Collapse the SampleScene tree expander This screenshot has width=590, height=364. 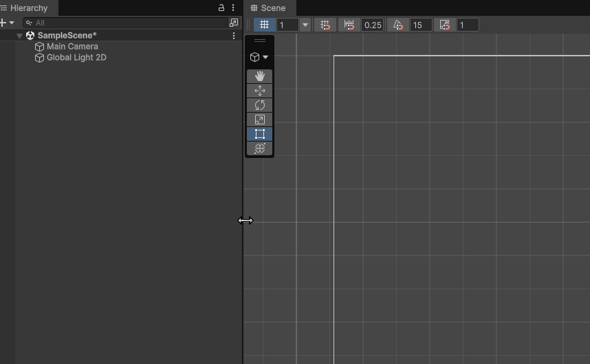tap(19, 36)
